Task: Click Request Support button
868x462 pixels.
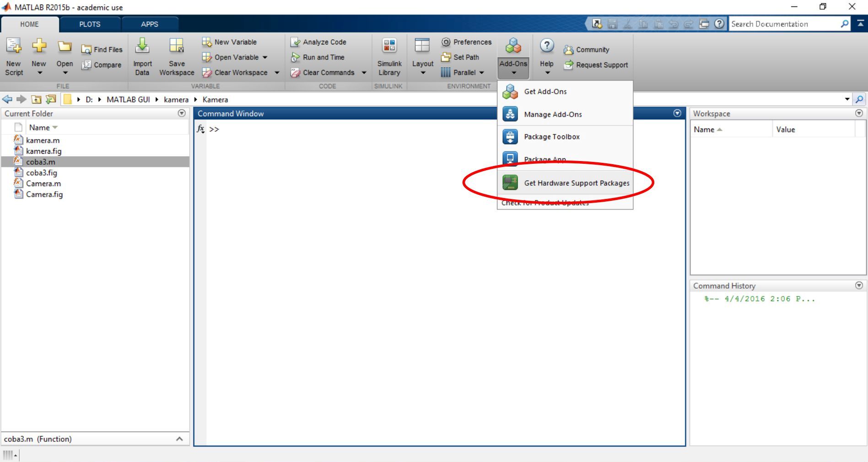Action: [601, 65]
